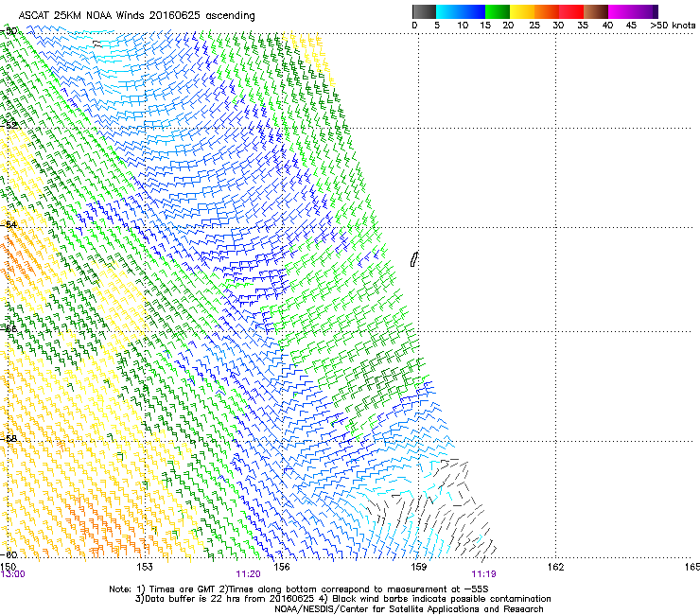Click the '10' label under the color bar
The image size is (700, 615).
click(x=463, y=26)
